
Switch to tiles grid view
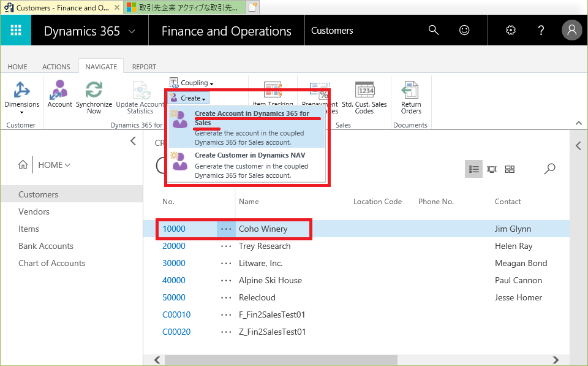point(510,169)
